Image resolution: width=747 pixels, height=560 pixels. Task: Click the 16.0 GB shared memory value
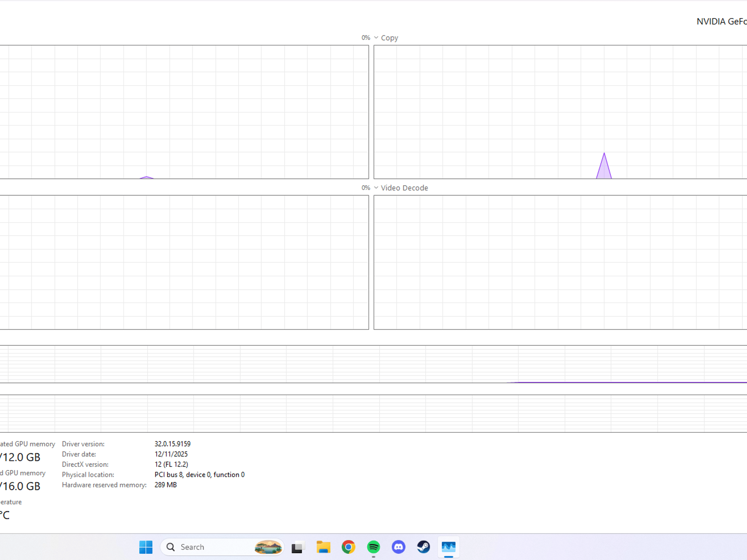pyautogui.click(x=20, y=486)
